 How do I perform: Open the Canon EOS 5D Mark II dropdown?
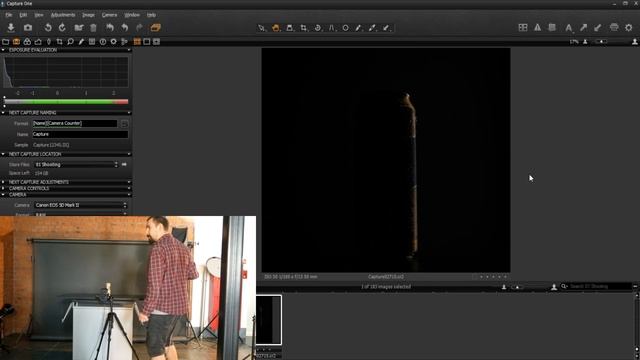pos(80,205)
